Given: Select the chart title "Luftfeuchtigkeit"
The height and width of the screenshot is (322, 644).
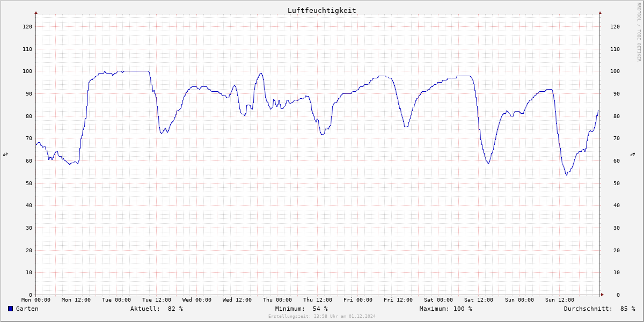Looking at the screenshot, I should [321, 11].
